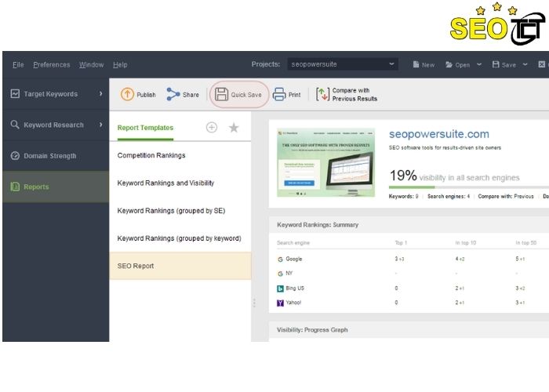549x392 pixels.
Task: Click the Publish upload icon
Action: (x=127, y=94)
